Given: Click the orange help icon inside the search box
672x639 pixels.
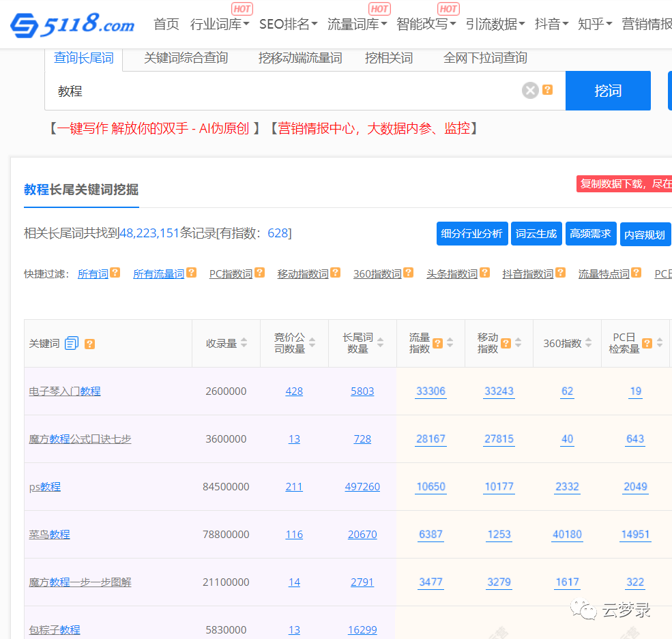Looking at the screenshot, I should tap(546, 90).
